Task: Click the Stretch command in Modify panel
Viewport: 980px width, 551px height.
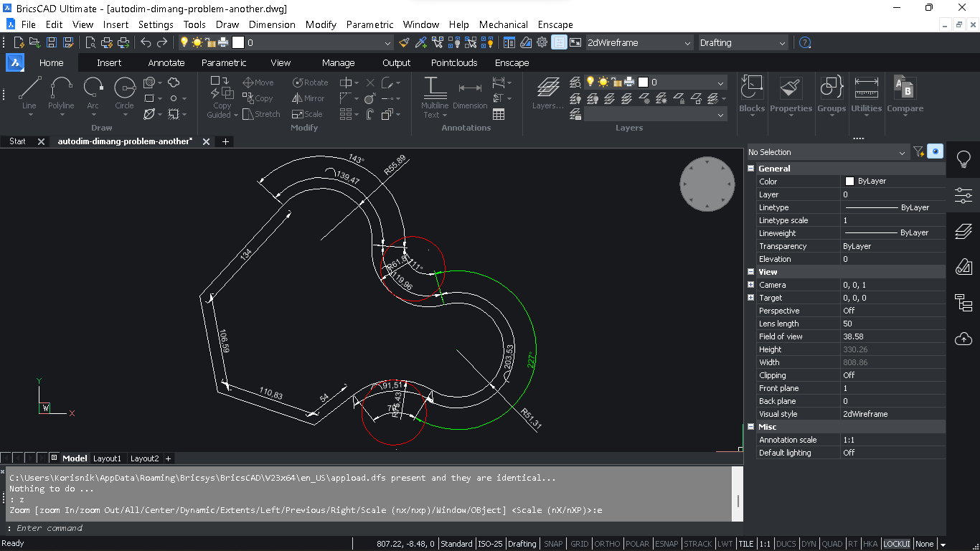Action: [x=262, y=114]
